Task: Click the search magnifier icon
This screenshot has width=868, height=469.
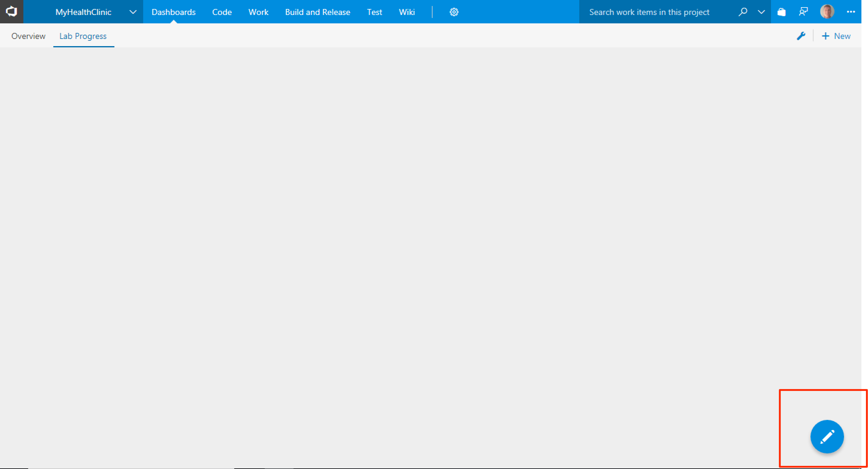Action: tap(743, 12)
